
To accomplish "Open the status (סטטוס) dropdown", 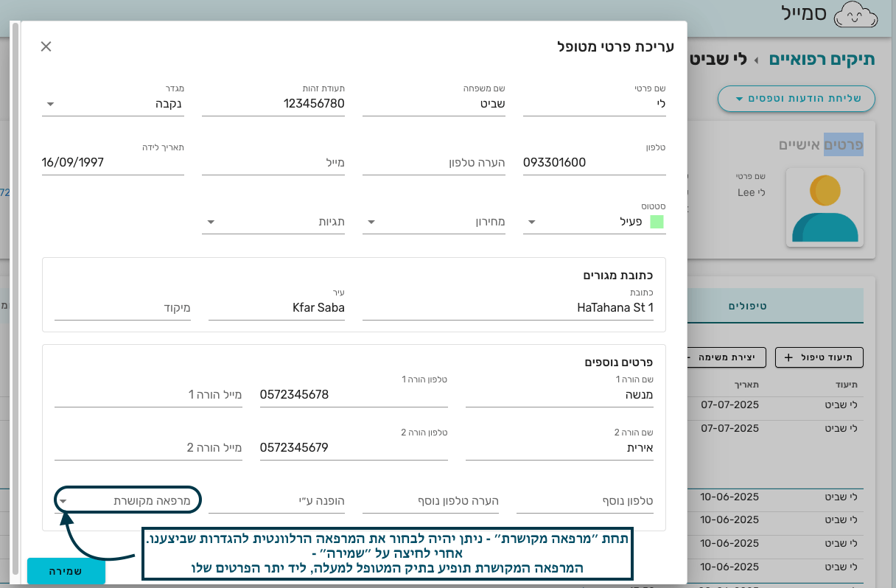I will 595,222.
